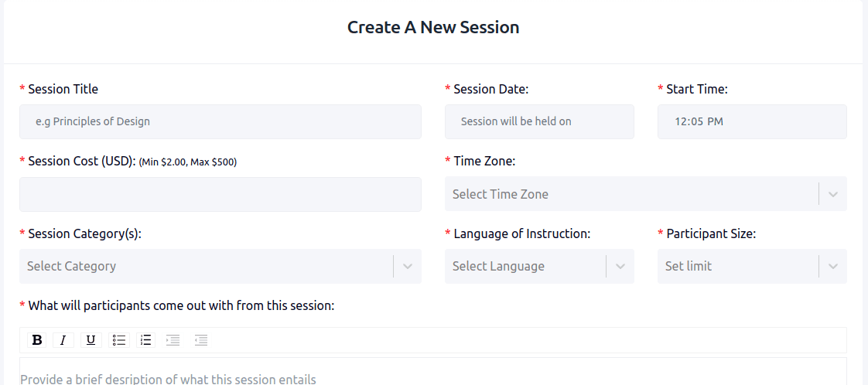Insert a bulleted list
Screen dimensions: 868x385
click(x=118, y=340)
